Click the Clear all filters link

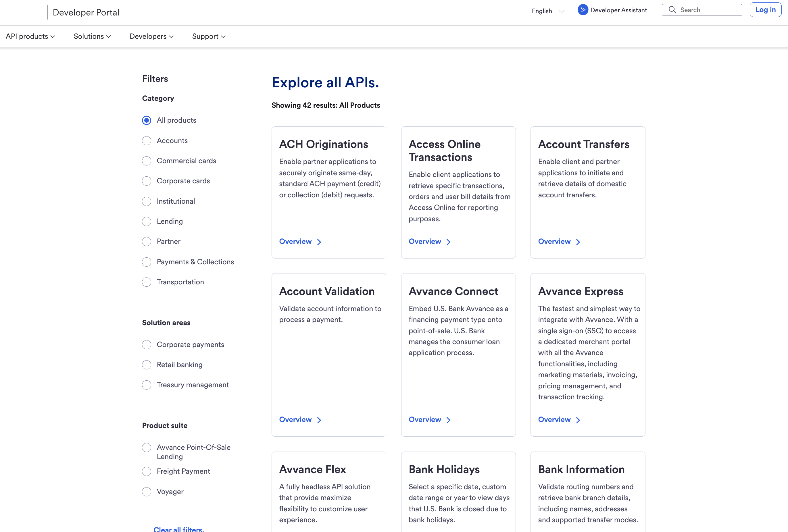point(179,529)
